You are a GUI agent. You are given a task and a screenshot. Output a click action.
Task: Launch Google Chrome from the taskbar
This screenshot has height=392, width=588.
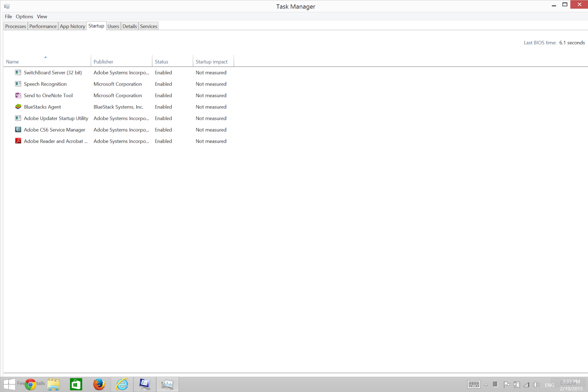(x=31, y=384)
